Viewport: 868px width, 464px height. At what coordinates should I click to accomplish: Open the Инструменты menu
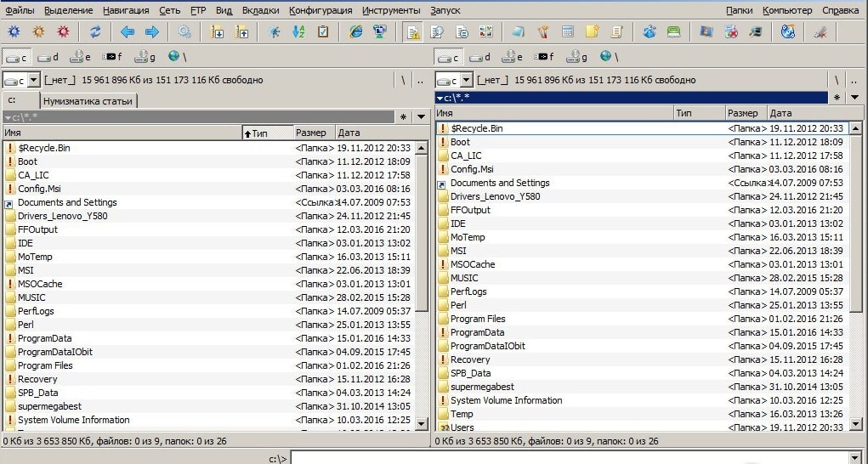click(x=391, y=10)
